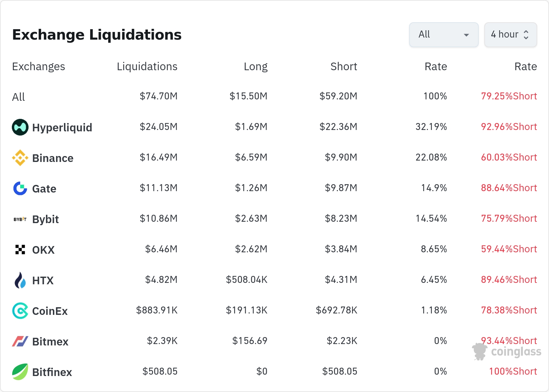Select the All exchanges summary row
This screenshot has height=392, width=549.
coord(19,97)
